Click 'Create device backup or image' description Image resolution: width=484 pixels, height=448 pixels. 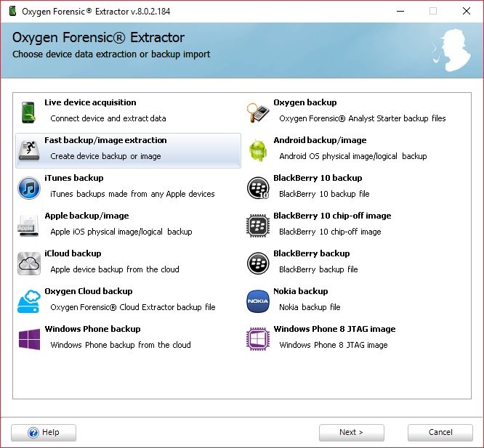click(105, 156)
